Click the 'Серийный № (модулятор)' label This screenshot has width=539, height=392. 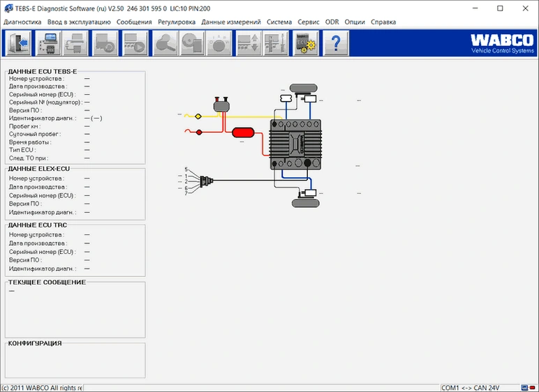tap(45, 103)
